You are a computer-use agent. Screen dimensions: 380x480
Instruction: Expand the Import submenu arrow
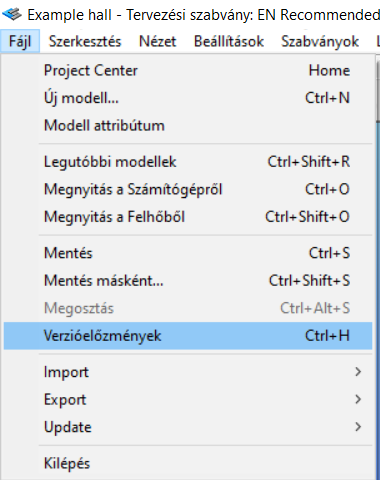coord(358,372)
